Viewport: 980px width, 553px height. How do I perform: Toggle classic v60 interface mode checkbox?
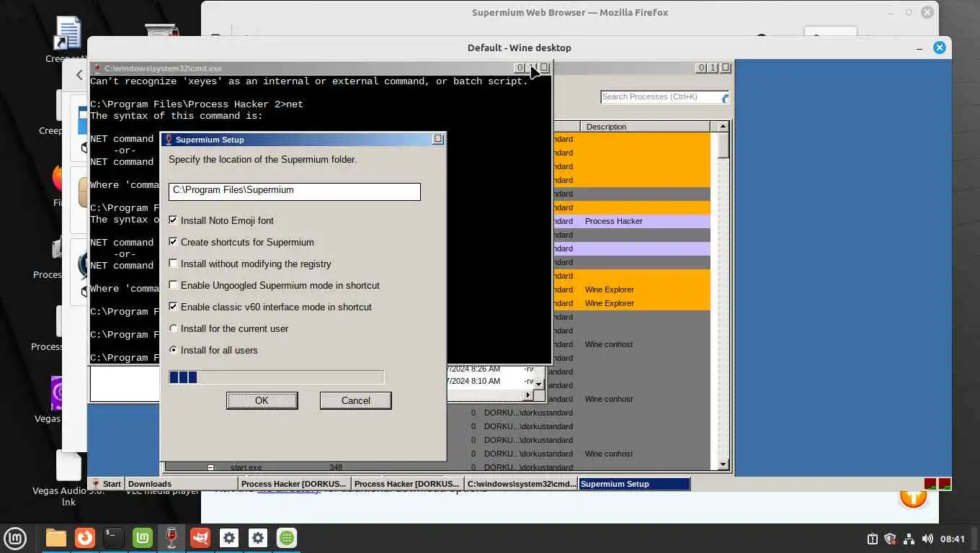tap(173, 307)
